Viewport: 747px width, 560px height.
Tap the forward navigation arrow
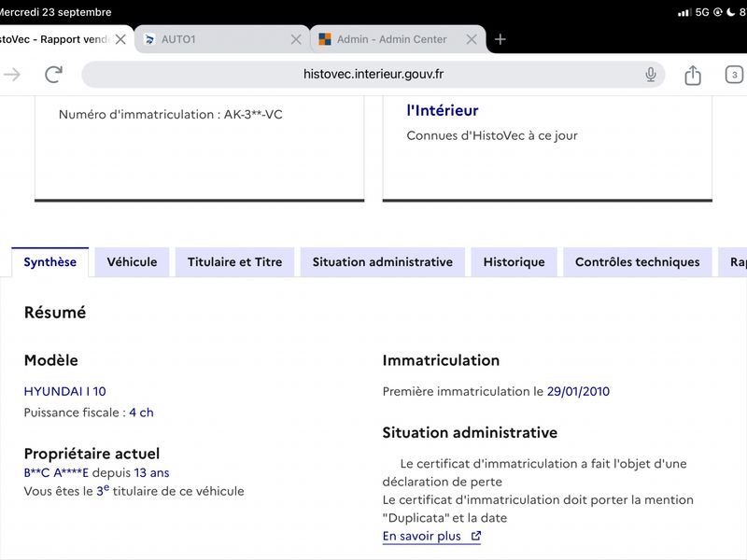[12, 75]
